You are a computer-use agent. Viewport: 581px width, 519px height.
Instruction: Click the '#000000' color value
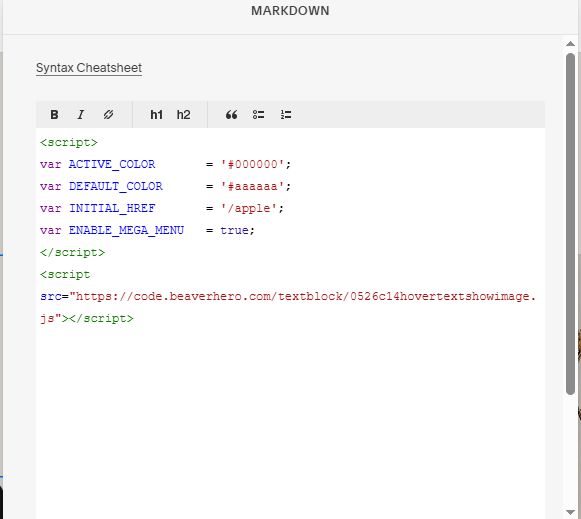tap(252, 164)
